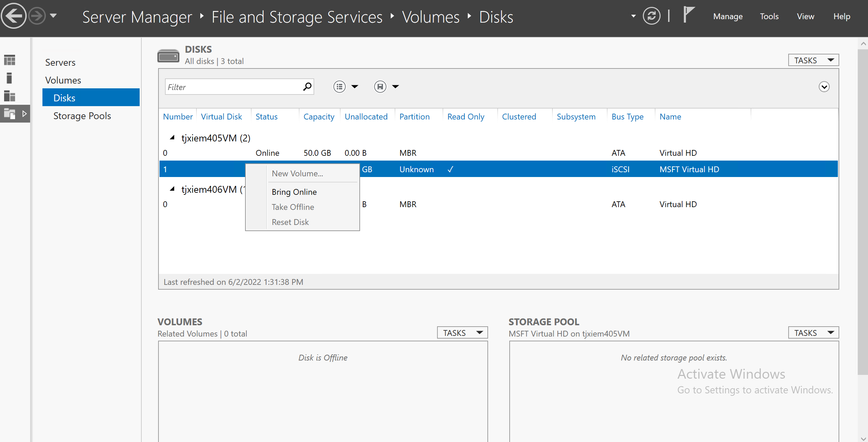Select Local Server icon in sidebar
Image resolution: width=868 pixels, height=442 pixels.
[x=10, y=78]
